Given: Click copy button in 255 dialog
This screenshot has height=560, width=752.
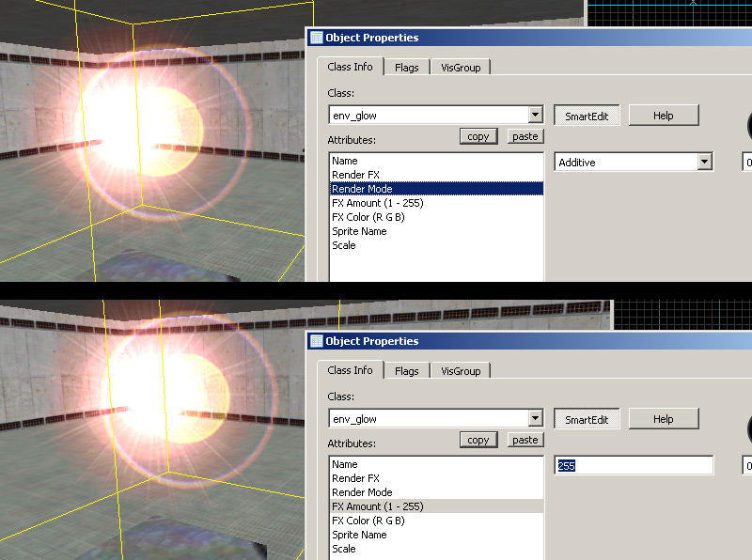Looking at the screenshot, I should coord(478,440).
